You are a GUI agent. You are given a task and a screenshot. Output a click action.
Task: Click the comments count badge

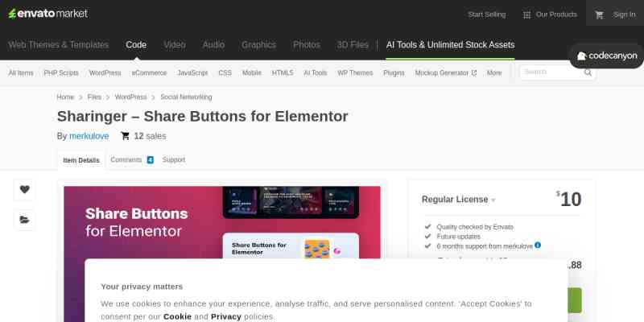151,159
